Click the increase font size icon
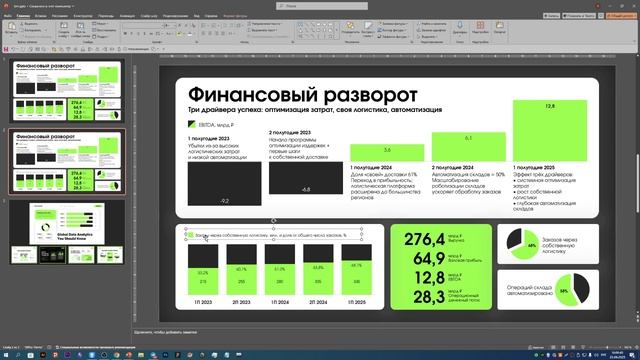640x360 pixels. (180, 25)
